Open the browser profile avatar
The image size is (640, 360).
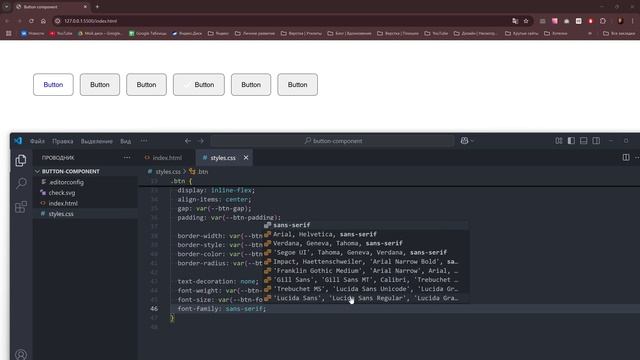pos(620,21)
